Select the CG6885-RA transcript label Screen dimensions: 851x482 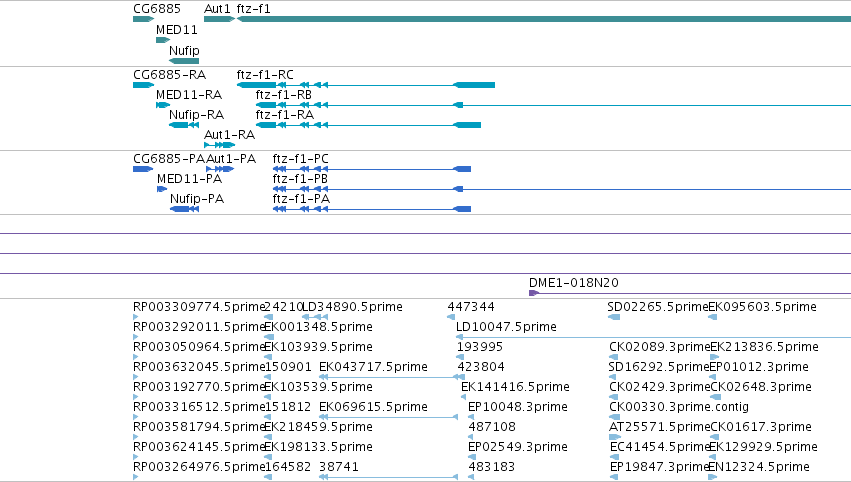click(x=169, y=74)
